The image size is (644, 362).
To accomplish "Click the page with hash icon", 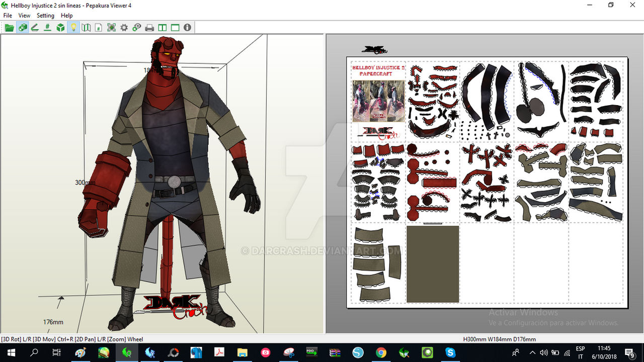I will (99, 28).
